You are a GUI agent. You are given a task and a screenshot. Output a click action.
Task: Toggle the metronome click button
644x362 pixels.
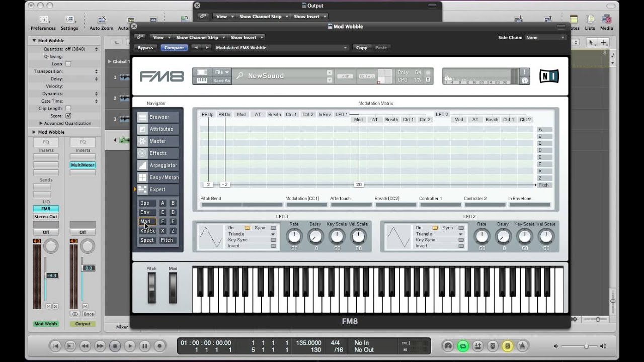(522, 346)
